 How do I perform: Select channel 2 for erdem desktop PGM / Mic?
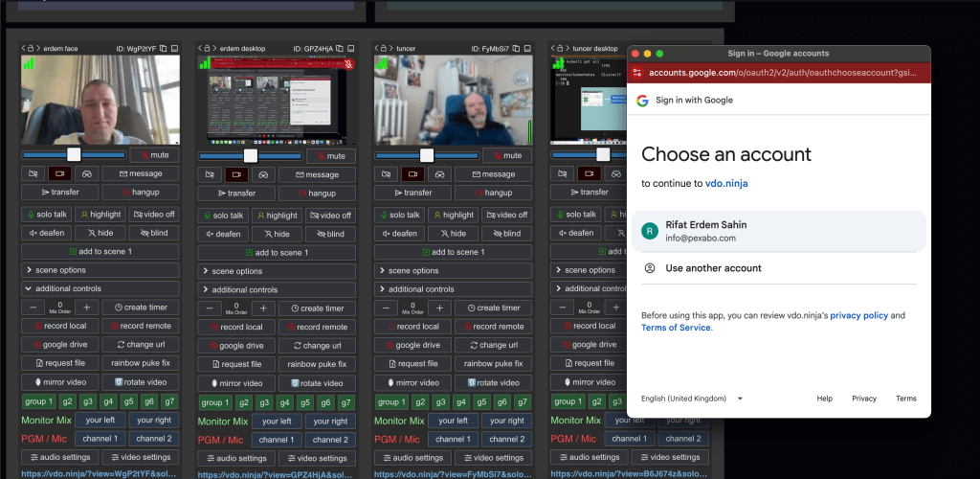pyautogui.click(x=330, y=440)
